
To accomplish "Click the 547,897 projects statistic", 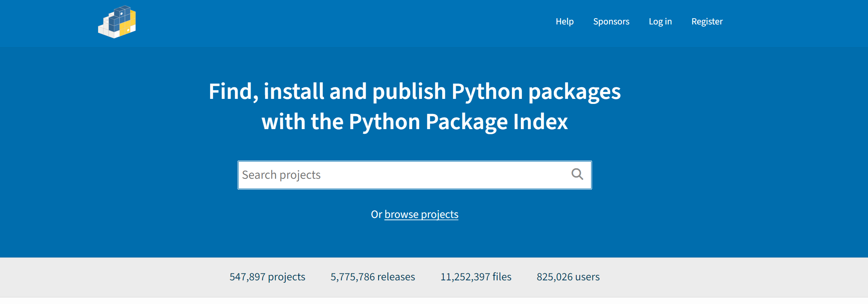I will pyautogui.click(x=267, y=276).
